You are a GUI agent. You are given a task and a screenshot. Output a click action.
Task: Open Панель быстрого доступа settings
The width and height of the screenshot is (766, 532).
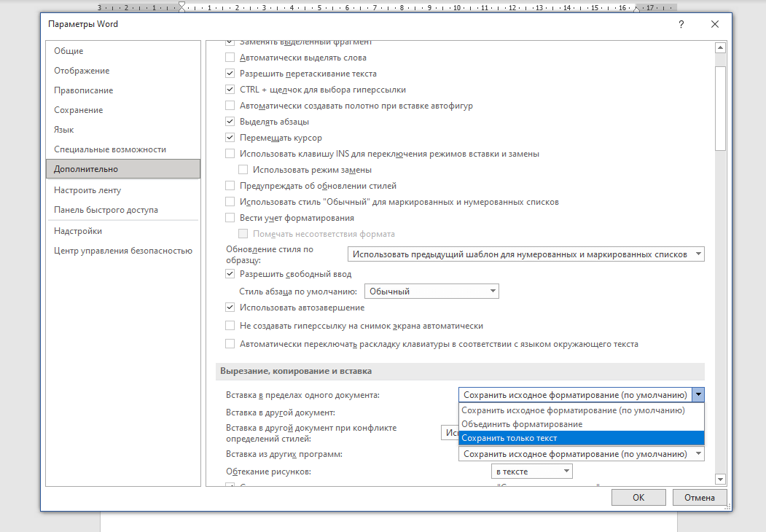pyautogui.click(x=123, y=210)
